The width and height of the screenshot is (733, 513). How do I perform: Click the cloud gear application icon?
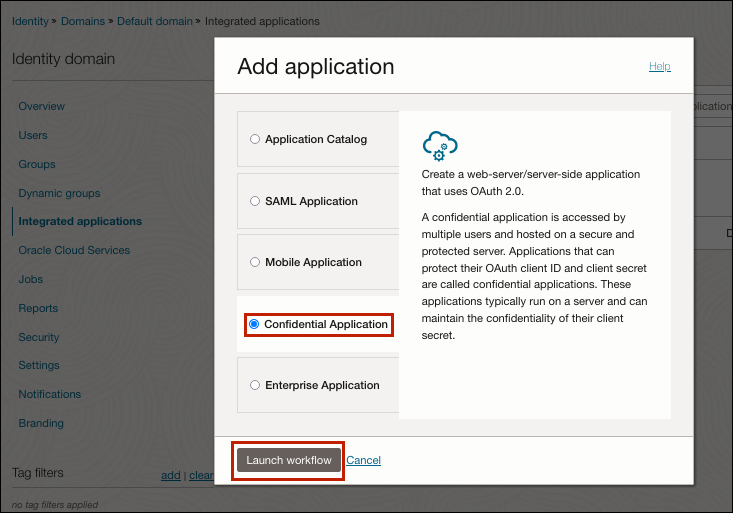440,145
